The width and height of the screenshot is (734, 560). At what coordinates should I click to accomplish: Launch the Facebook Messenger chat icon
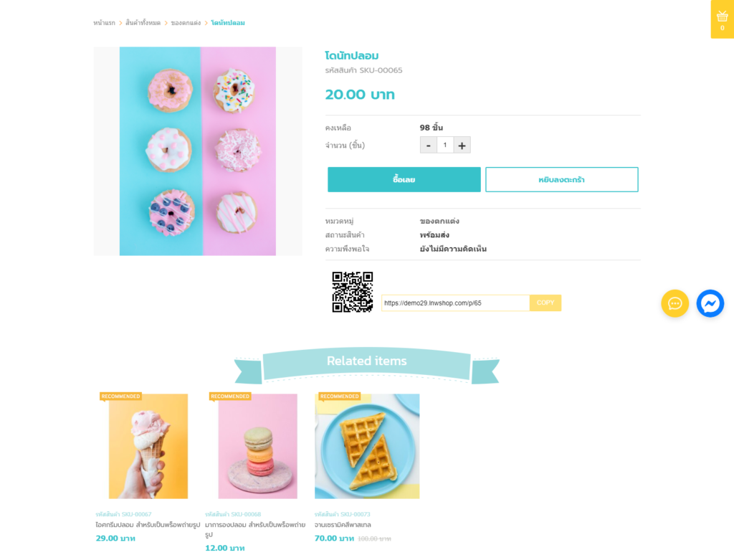[x=710, y=303]
